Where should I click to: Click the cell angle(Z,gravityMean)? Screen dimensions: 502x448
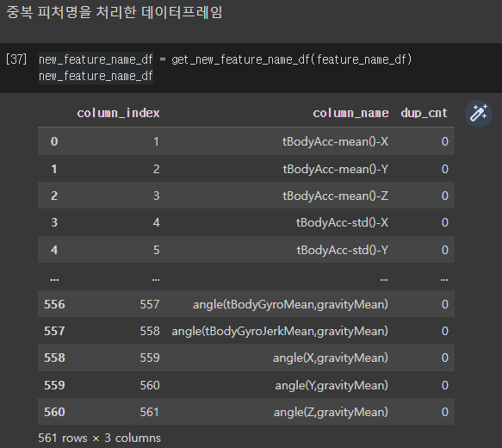pos(331,412)
